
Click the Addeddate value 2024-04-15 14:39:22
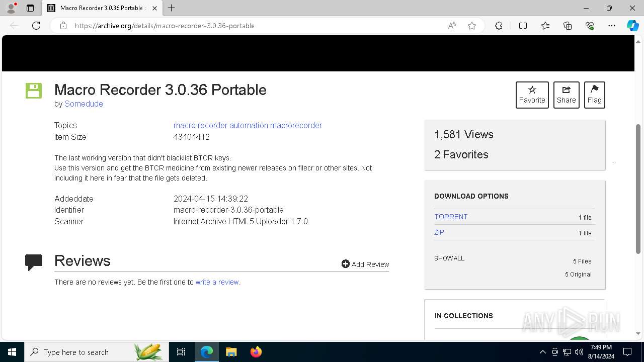[211, 199]
